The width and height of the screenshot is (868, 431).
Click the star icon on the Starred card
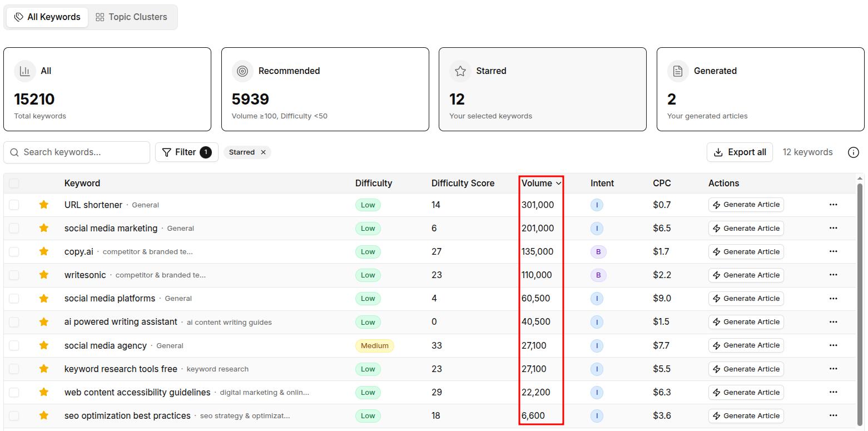(x=460, y=71)
